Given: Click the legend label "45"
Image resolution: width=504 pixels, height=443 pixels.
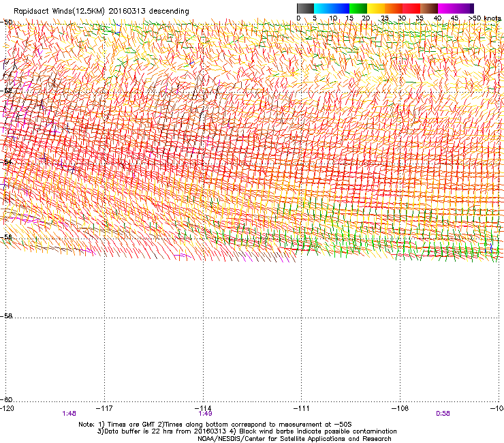Looking at the screenshot, I should click(454, 18).
